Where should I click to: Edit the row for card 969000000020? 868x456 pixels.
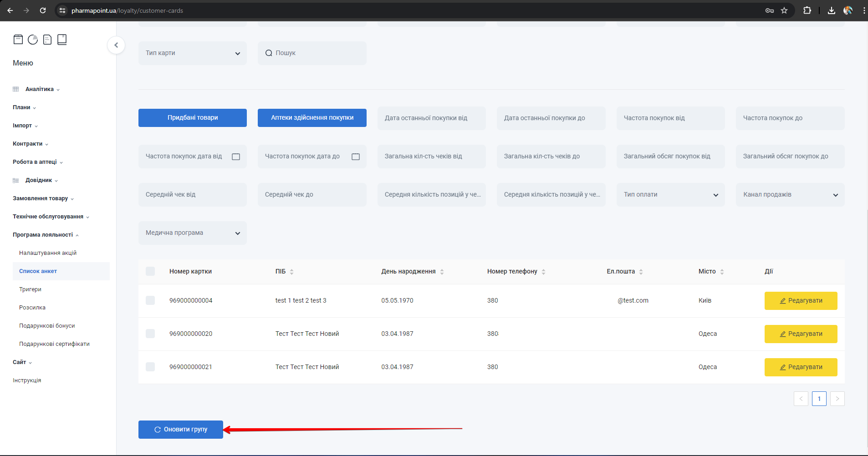[x=801, y=334]
